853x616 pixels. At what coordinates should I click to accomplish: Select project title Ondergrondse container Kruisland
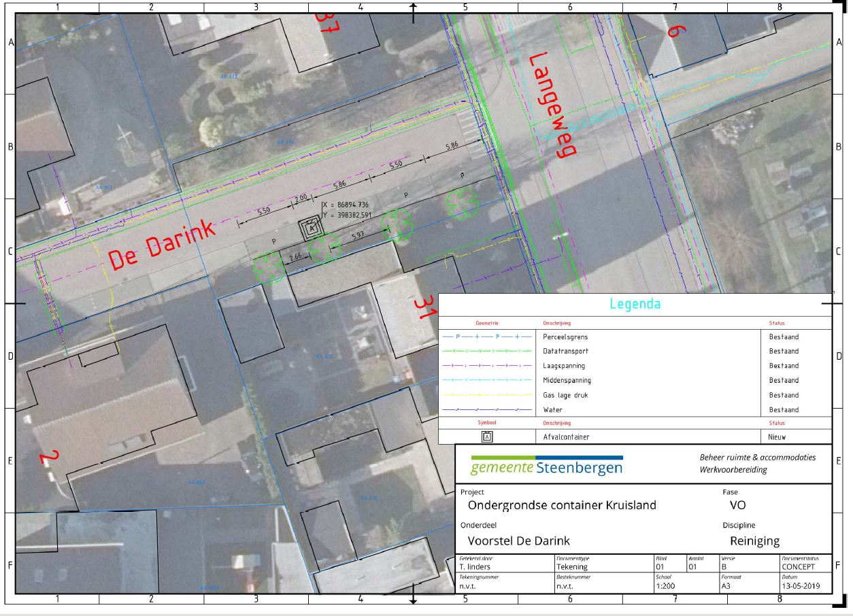coord(562,505)
